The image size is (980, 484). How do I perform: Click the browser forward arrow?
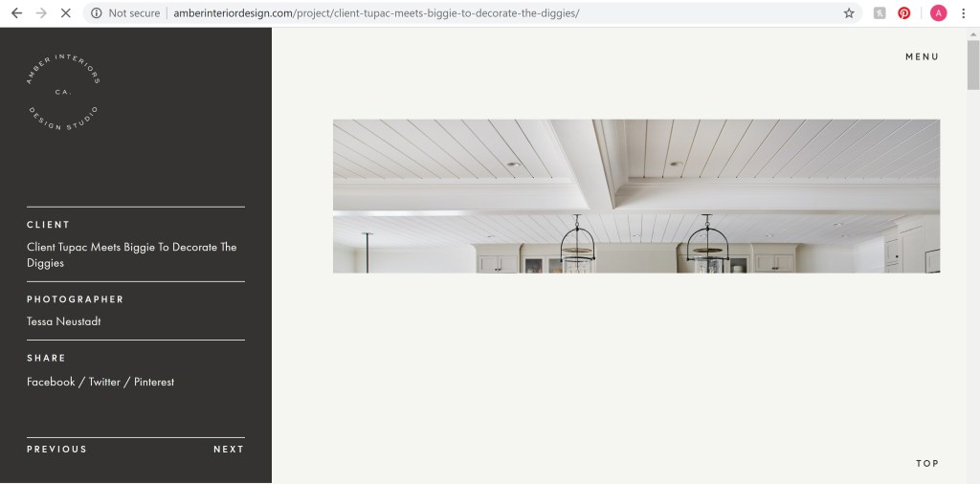click(41, 13)
